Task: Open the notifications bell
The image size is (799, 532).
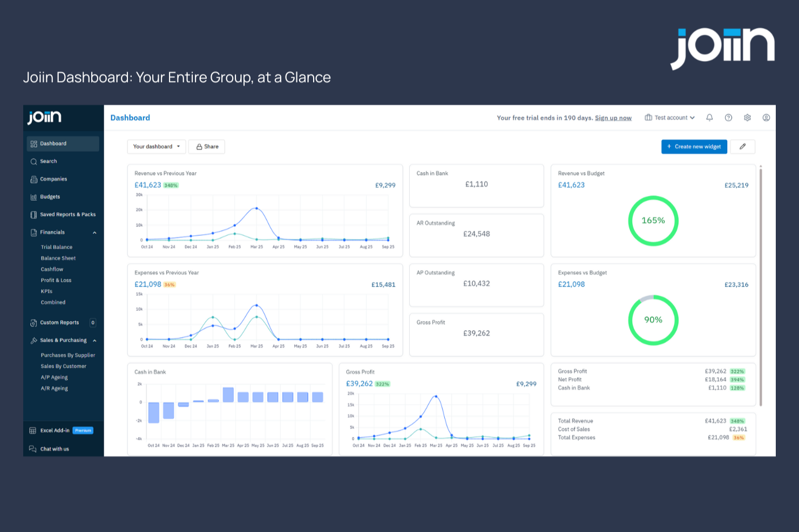Action: [x=709, y=118]
